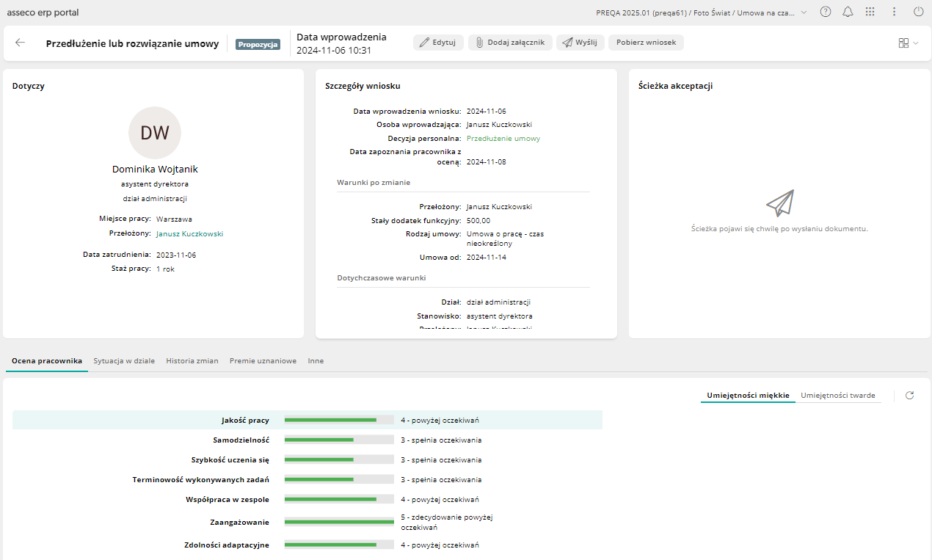Click the Zaangażowanie rating bar
The height and width of the screenshot is (560, 932).
point(339,523)
